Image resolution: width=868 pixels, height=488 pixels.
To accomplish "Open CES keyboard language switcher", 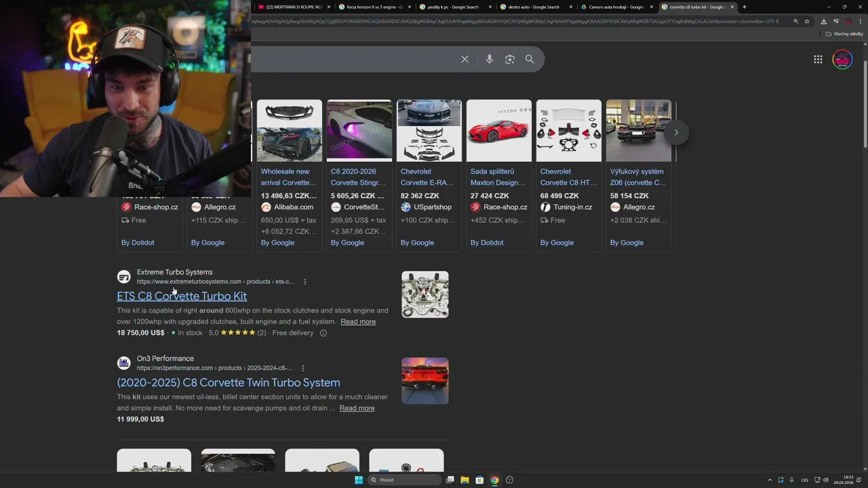I will click(x=805, y=480).
